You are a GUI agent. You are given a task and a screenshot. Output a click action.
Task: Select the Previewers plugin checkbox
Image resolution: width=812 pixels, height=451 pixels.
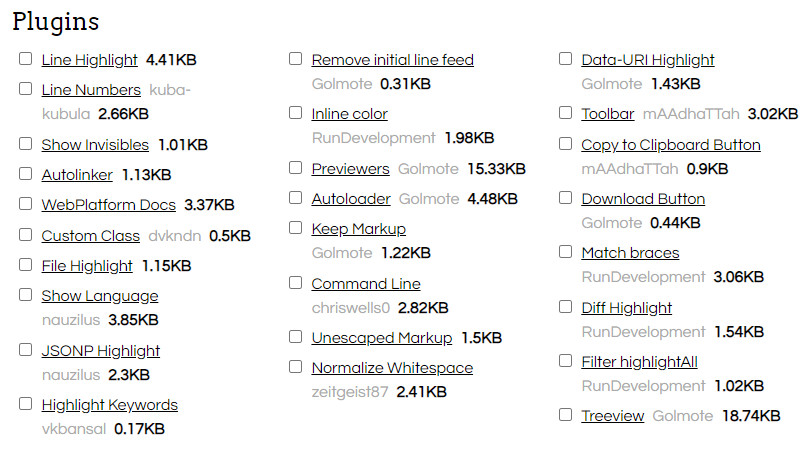(x=296, y=168)
